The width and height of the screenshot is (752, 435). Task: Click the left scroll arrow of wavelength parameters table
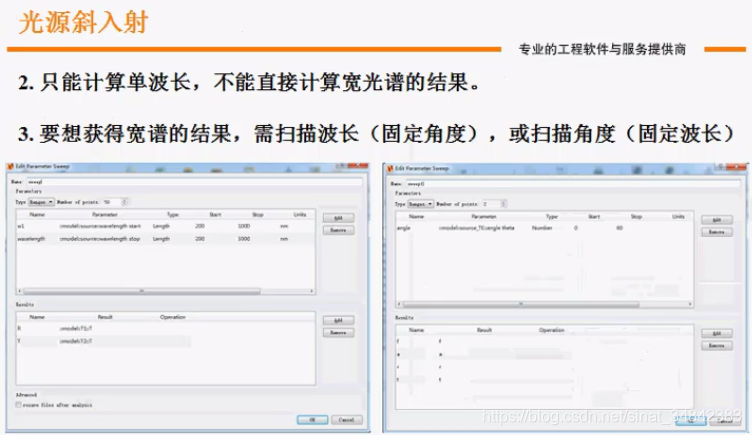[x=20, y=291]
